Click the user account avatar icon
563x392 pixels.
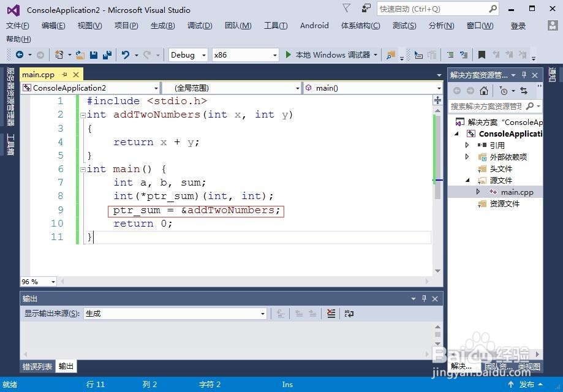(552, 25)
